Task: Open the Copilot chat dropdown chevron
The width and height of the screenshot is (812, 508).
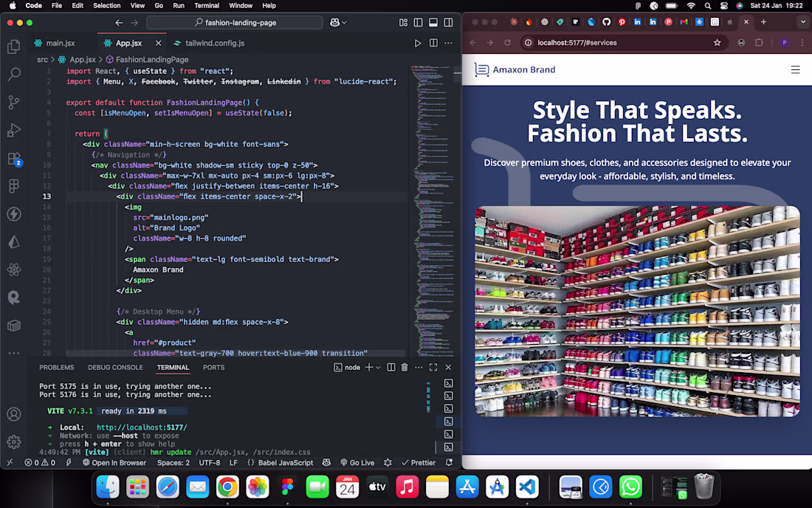Action: click(344, 23)
